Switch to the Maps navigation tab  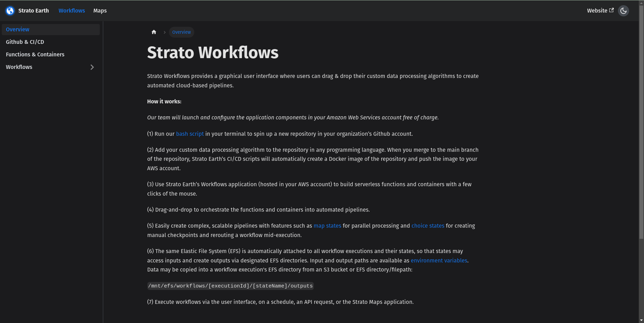(x=100, y=11)
